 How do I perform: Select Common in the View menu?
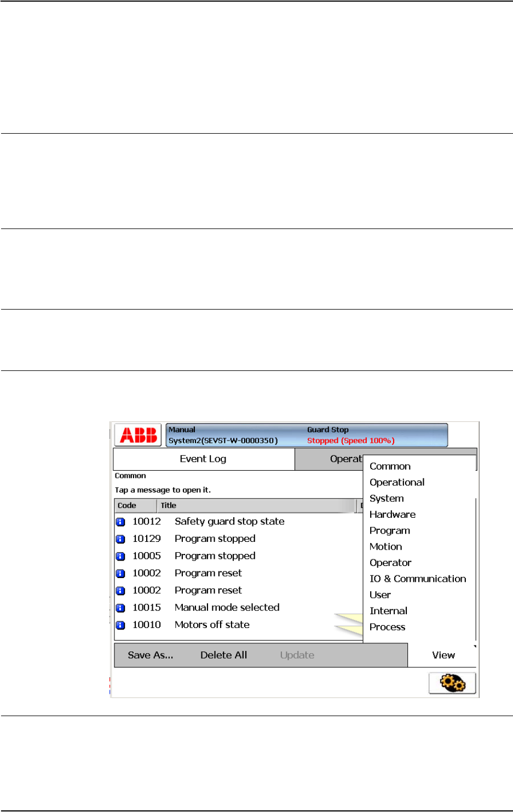(x=390, y=466)
